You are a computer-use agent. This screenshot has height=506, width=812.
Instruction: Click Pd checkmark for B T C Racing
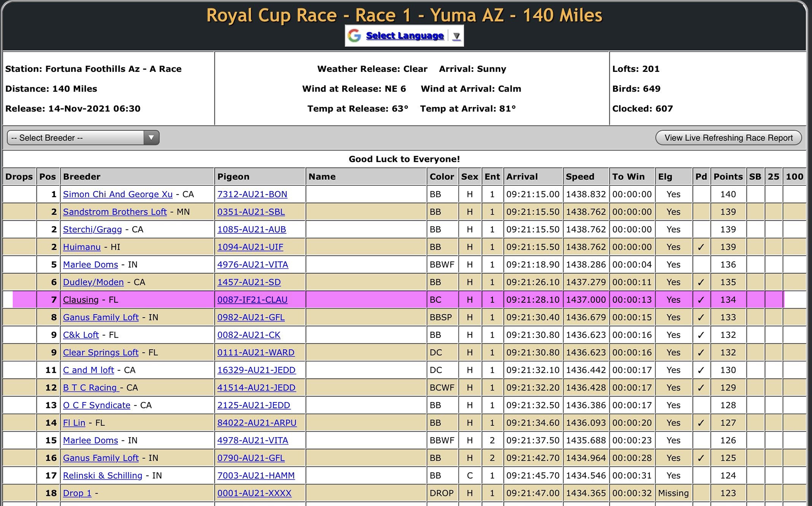(701, 388)
